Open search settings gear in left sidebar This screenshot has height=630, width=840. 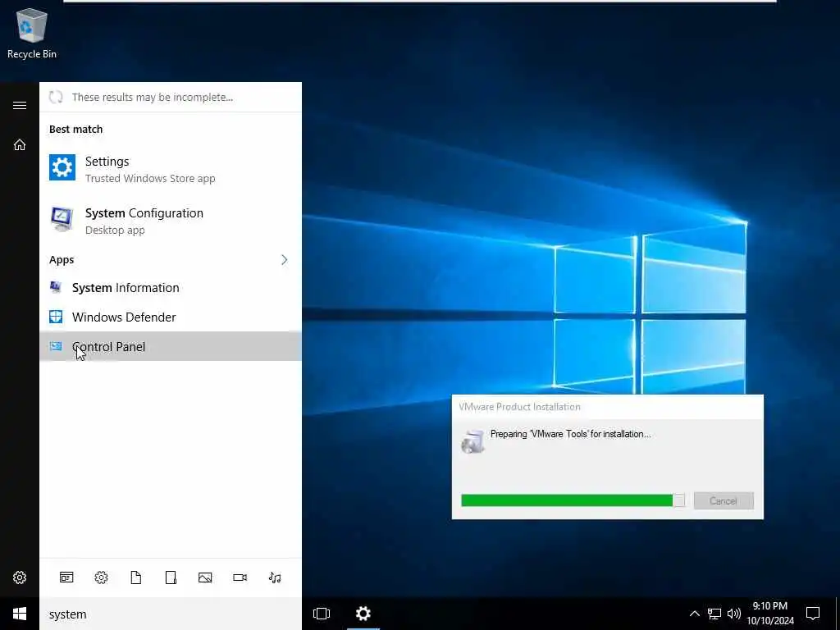(20, 577)
